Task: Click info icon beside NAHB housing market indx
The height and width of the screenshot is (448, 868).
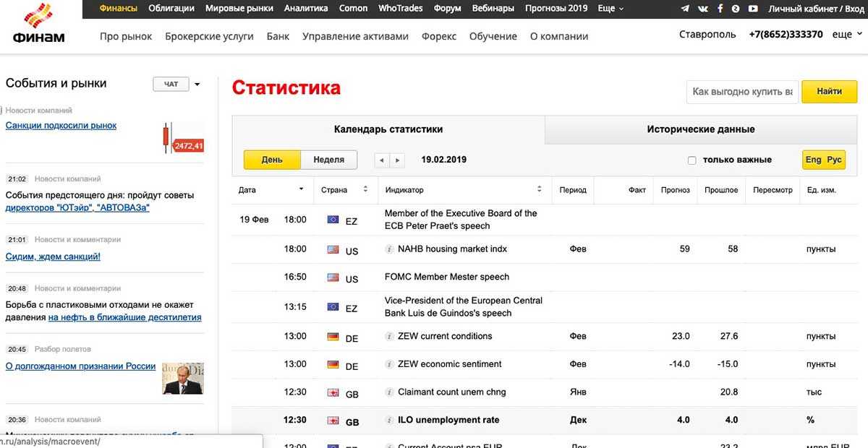Action: point(390,249)
